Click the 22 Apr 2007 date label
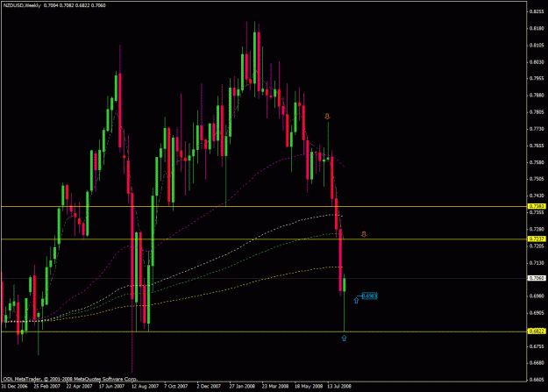Viewport: 548px width, 392px height. (x=79, y=387)
